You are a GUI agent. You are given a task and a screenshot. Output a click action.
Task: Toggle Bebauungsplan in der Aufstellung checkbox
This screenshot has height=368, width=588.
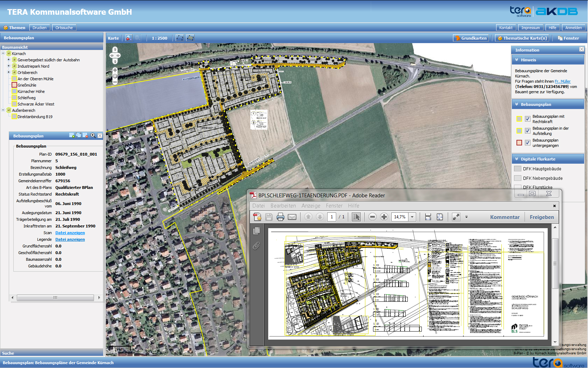[x=527, y=131]
